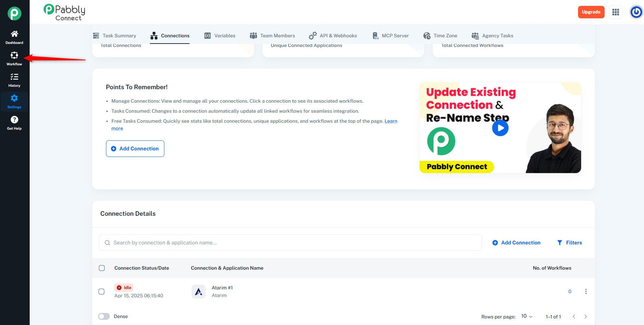644x325 pixels.
Task: Click the user profile avatar icon
Action: (636, 12)
